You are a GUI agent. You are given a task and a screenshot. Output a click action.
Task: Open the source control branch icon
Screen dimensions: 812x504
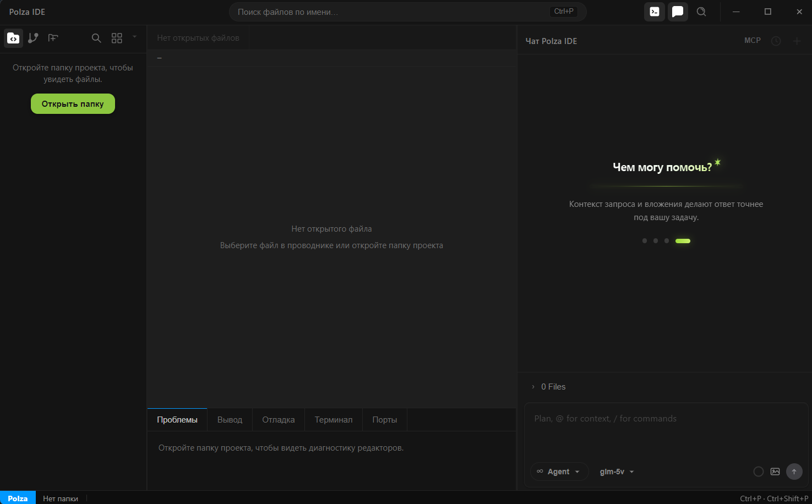point(33,38)
